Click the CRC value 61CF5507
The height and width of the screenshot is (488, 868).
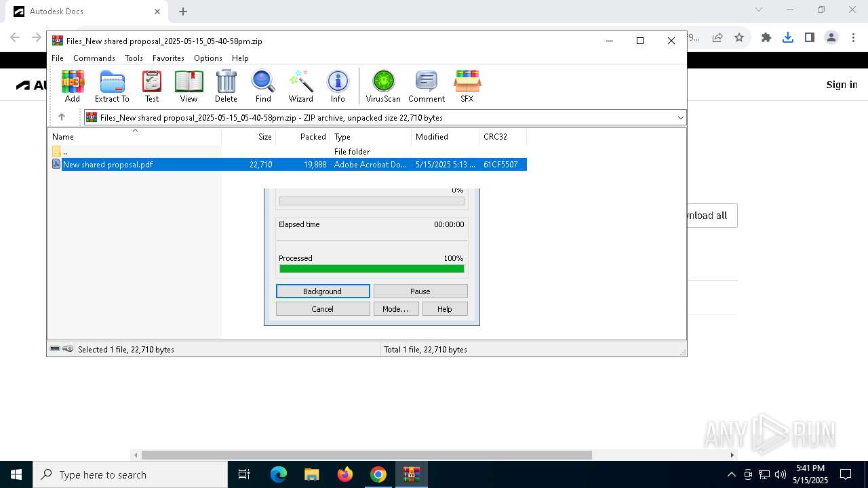click(x=500, y=164)
